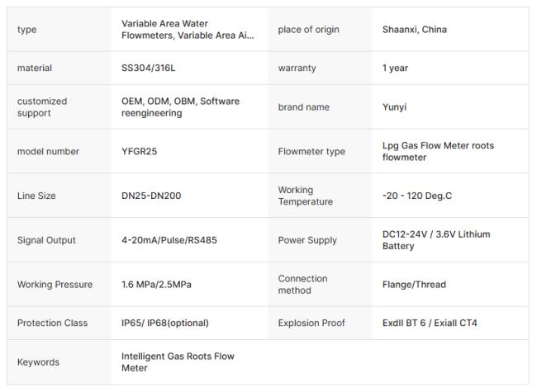
Task: Click the "customized support" label
Action: coord(42,106)
